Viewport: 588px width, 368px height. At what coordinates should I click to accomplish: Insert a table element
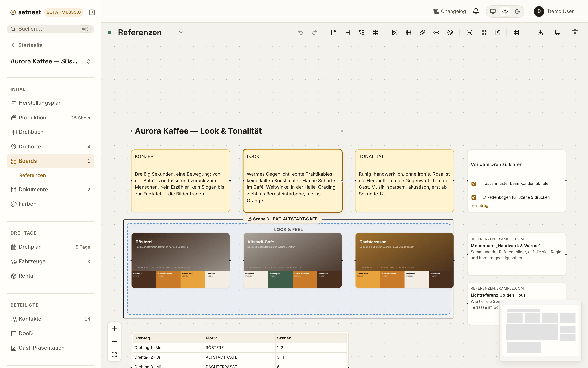click(375, 32)
